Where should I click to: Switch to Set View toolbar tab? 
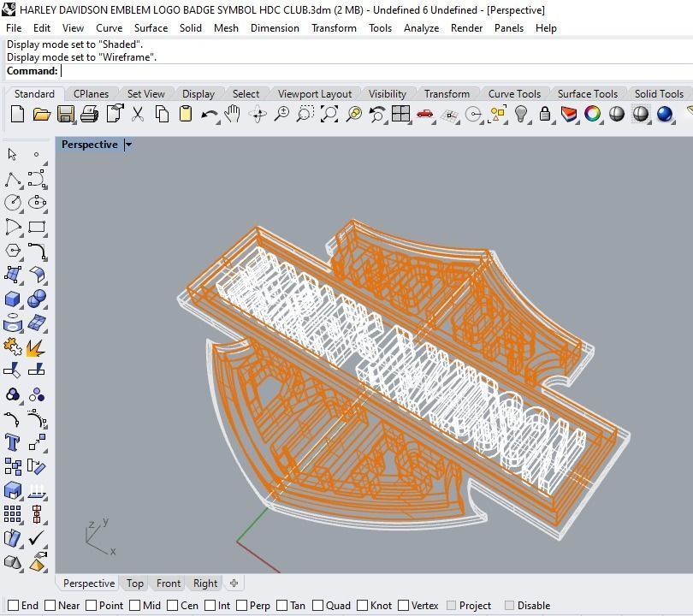tap(145, 93)
